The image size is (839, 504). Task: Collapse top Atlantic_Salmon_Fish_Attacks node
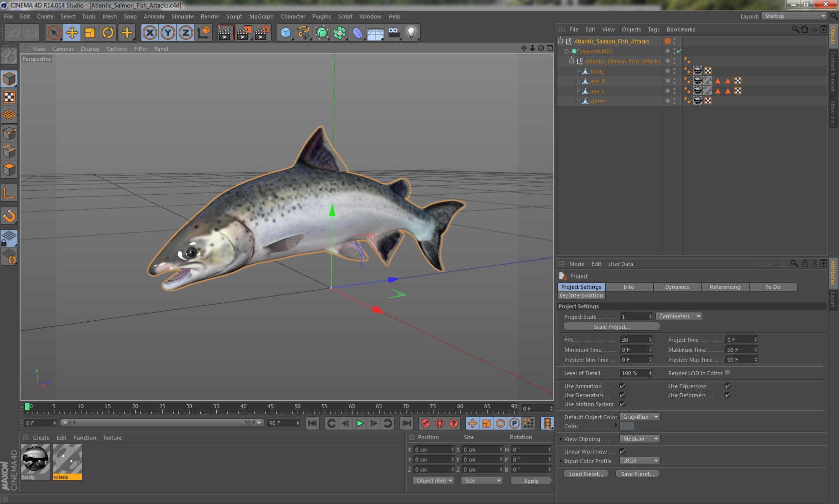point(560,41)
